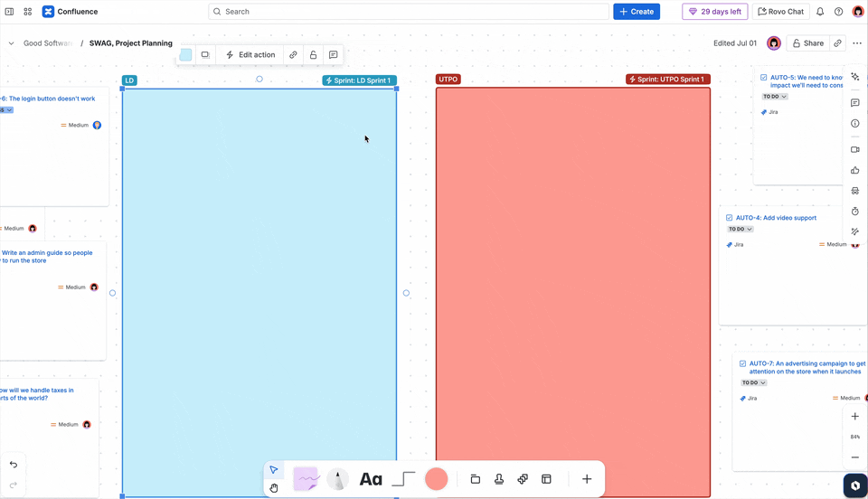Toggle AUTO-5 issue checkbox icon
This screenshot has width=868, height=499.
coord(764,78)
